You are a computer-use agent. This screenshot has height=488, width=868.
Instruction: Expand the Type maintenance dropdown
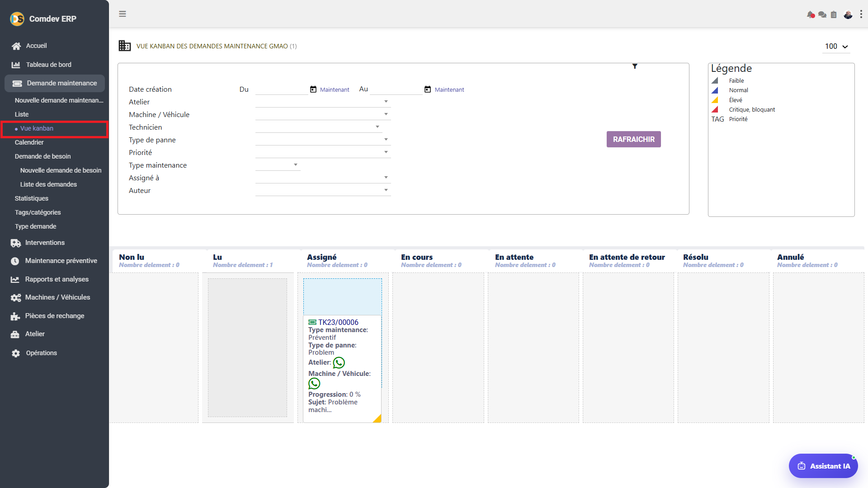coord(296,165)
